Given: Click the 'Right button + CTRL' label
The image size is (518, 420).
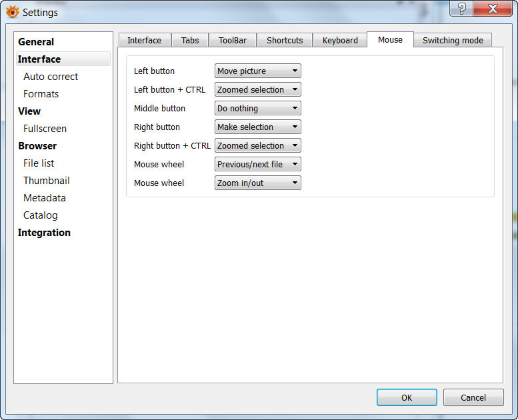Looking at the screenshot, I should pos(172,146).
